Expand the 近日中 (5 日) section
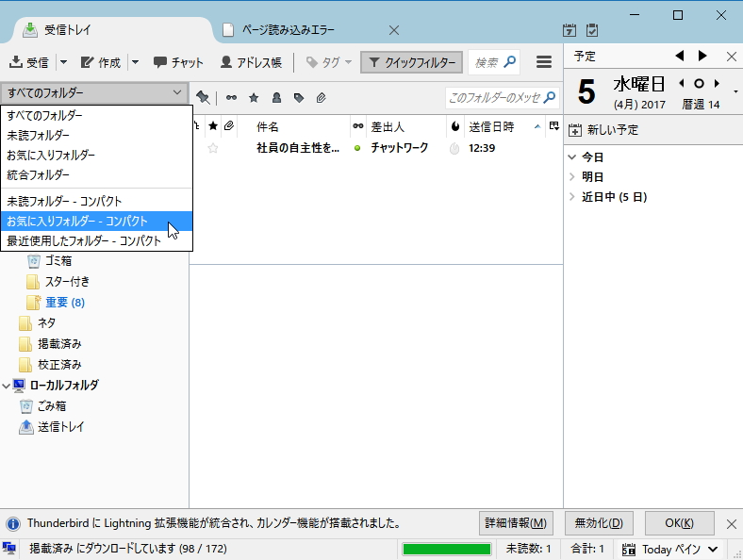 tap(572, 197)
